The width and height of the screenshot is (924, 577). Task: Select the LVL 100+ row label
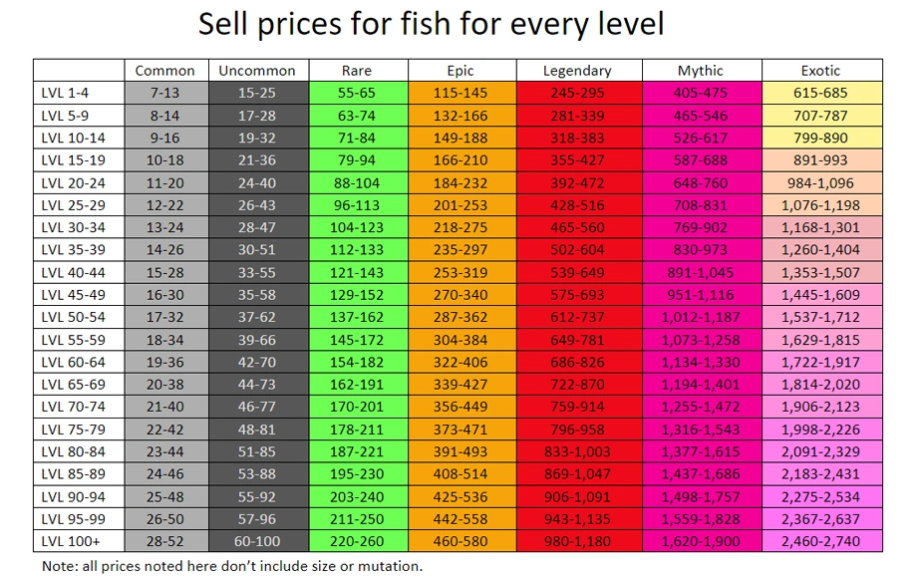68,540
